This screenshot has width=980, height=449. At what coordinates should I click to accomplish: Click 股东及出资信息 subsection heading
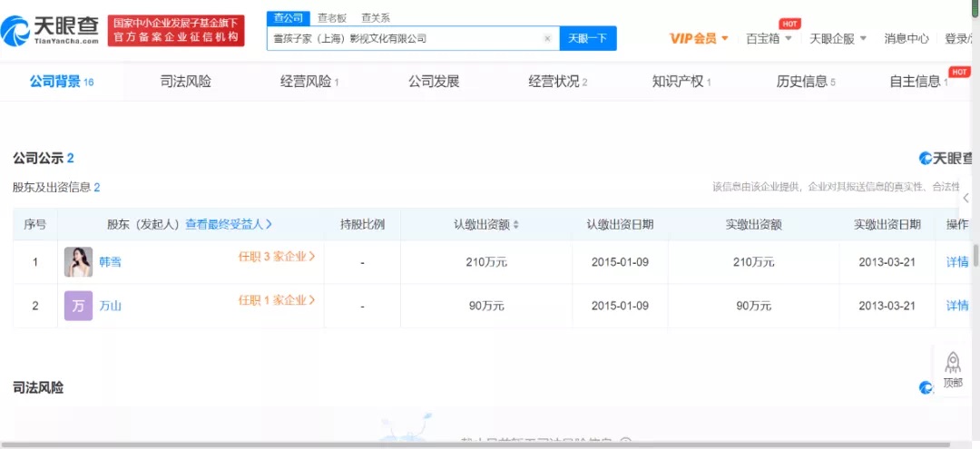tap(51, 188)
